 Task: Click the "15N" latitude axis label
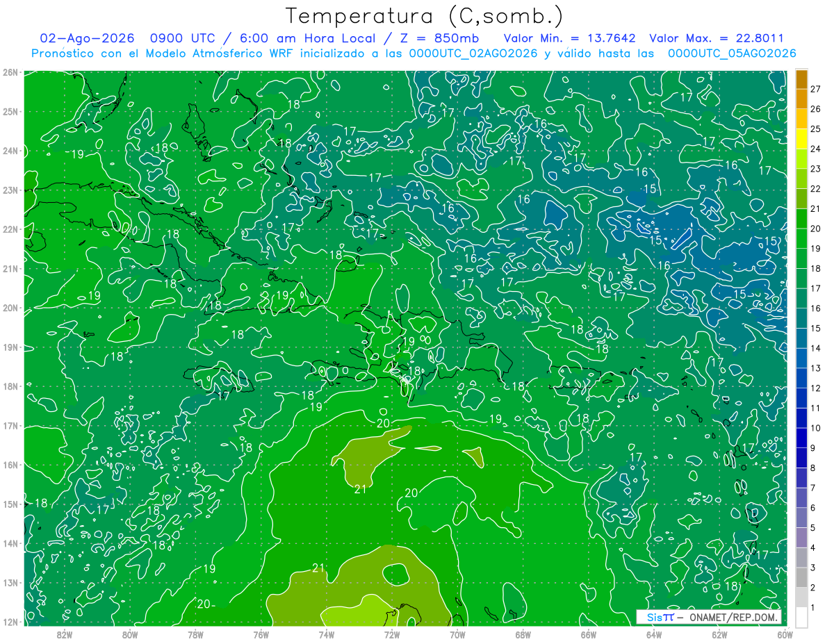[10, 504]
